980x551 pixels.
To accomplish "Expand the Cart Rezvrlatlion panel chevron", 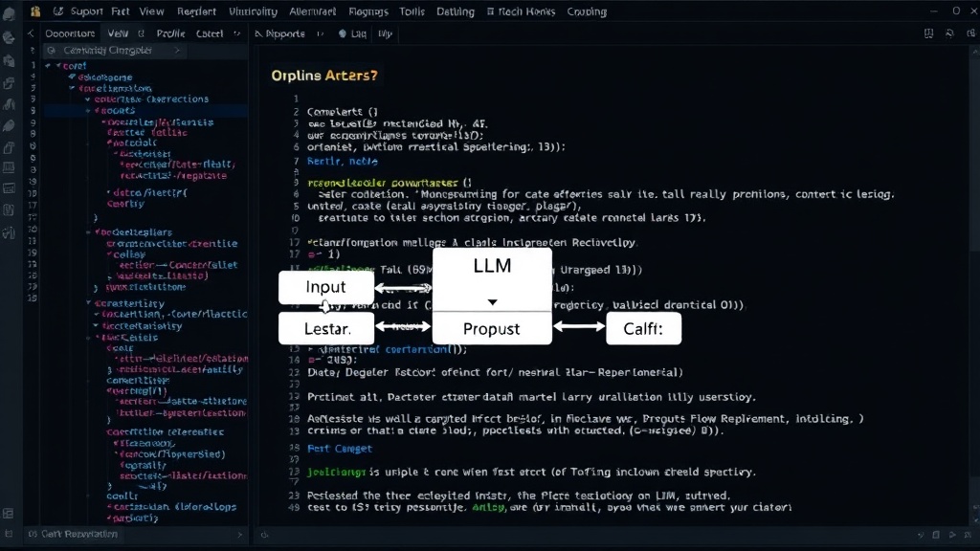I will [x=239, y=535].
